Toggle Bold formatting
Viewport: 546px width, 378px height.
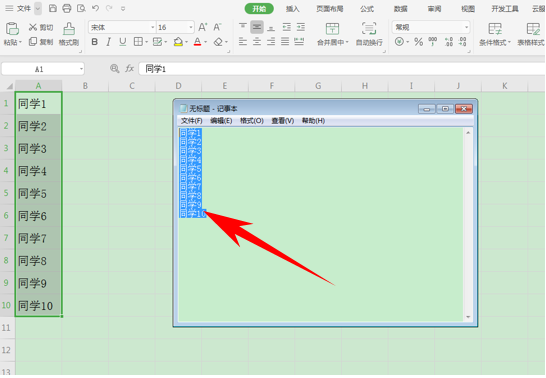tap(94, 42)
